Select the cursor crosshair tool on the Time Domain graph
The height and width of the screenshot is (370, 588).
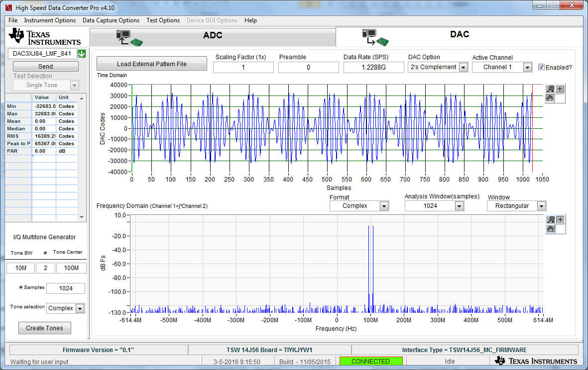(x=560, y=89)
